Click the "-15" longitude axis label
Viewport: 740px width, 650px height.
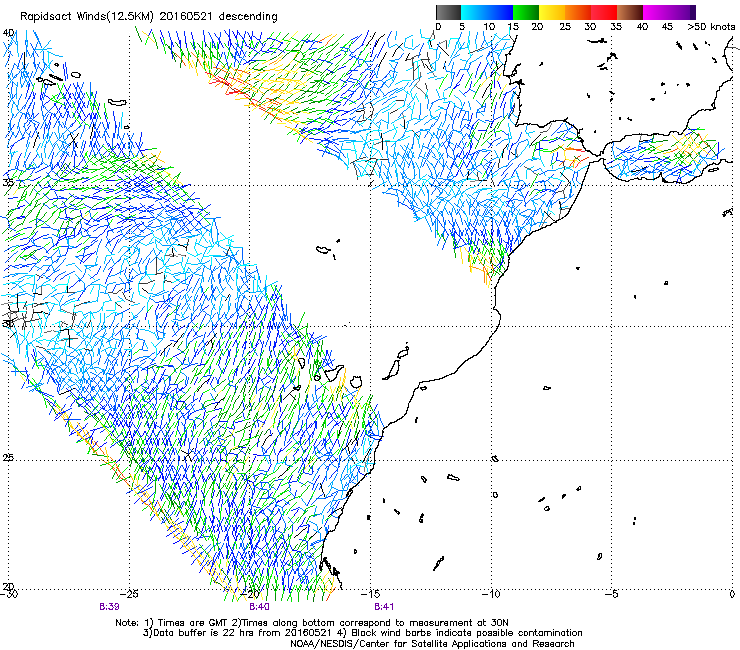tap(370, 594)
